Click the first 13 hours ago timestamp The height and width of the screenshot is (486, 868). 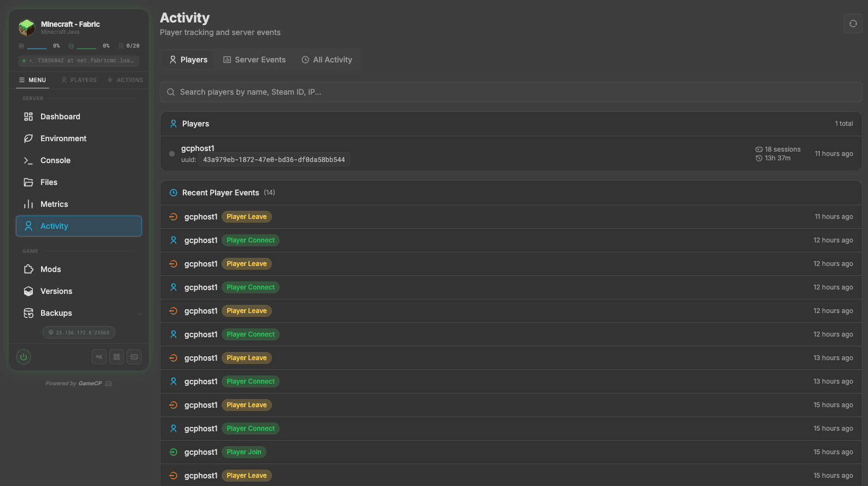833,358
